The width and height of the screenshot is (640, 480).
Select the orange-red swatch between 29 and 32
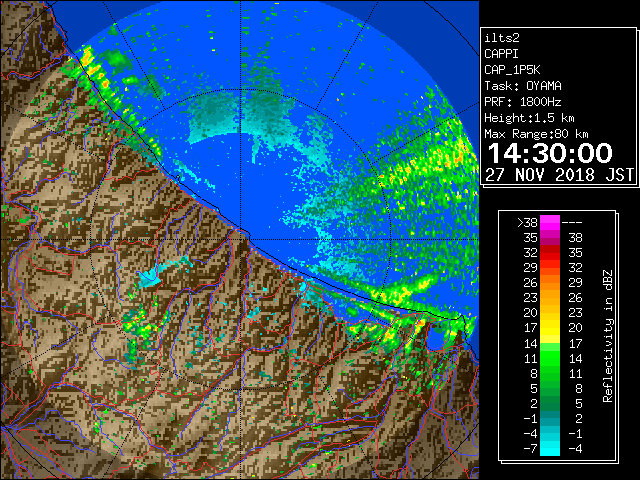[x=549, y=268]
